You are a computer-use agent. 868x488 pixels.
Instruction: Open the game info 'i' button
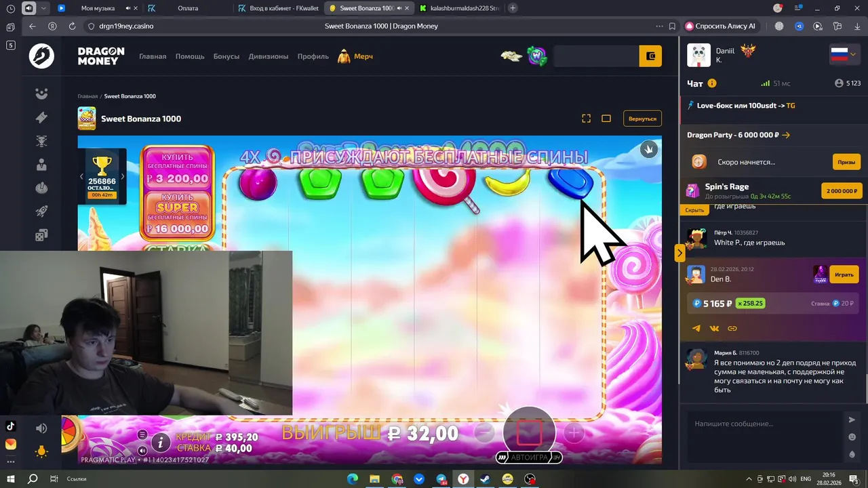(161, 443)
